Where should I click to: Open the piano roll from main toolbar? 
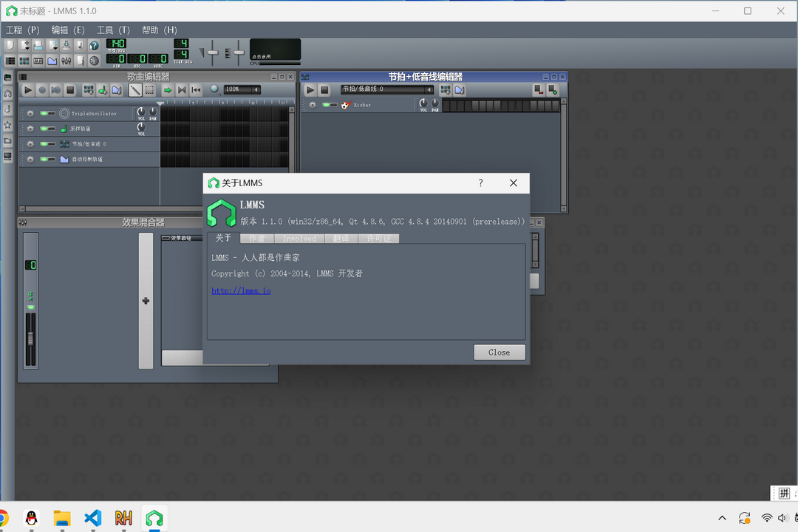click(38, 61)
